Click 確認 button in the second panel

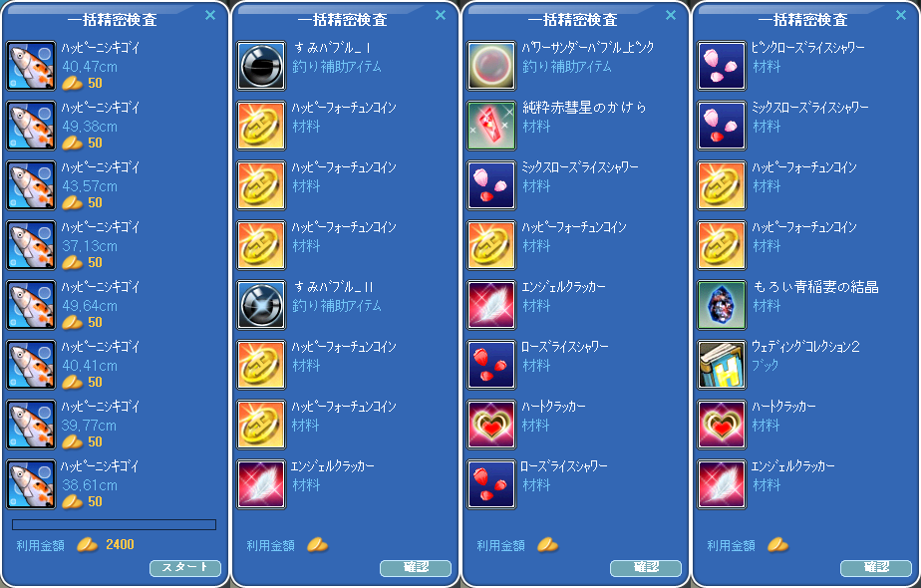coord(416,568)
